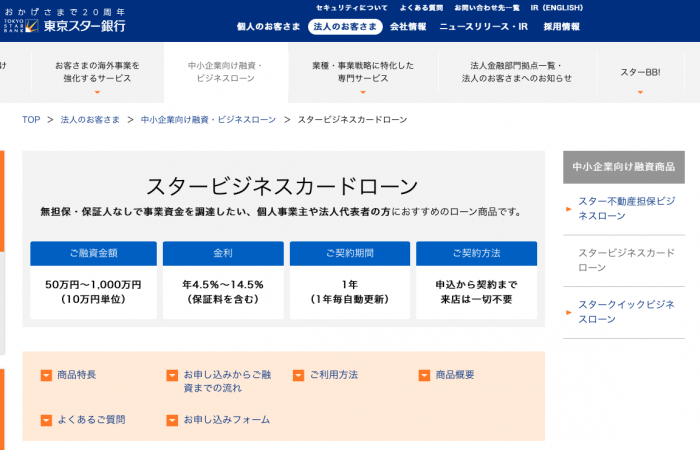The width and height of the screenshot is (700, 450).
Task: Select 法人のお客さま in the top navigation
Action: pyautogui.click(x=345, y=27)
